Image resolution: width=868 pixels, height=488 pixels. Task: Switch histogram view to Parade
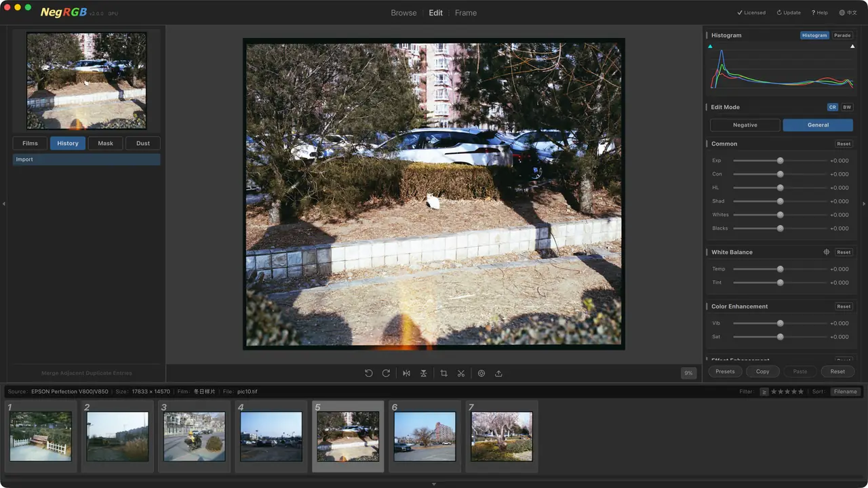click(x=842, y=35)
